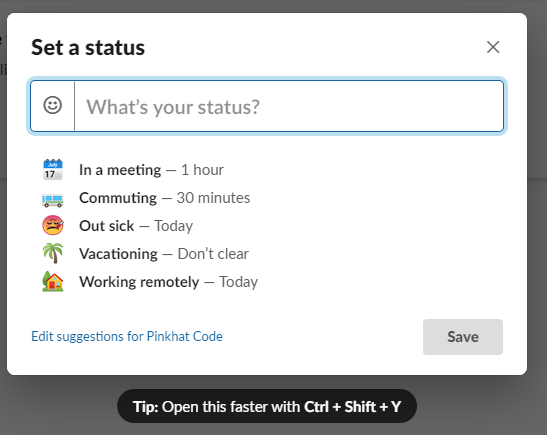This screenshot has height=435, width=547.
Task: Click the Save button
Action: [463, 337]
